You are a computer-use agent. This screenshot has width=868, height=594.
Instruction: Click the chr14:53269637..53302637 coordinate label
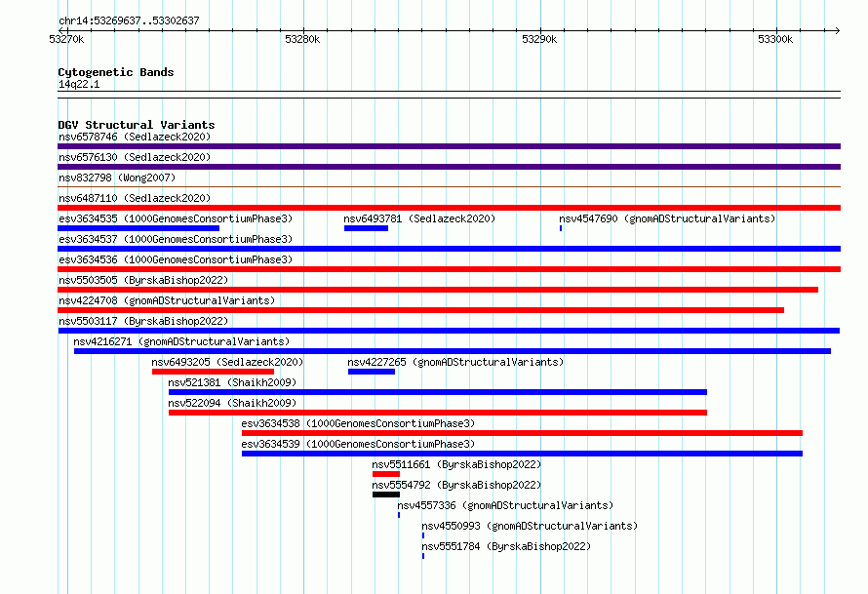tap(129, 20)
